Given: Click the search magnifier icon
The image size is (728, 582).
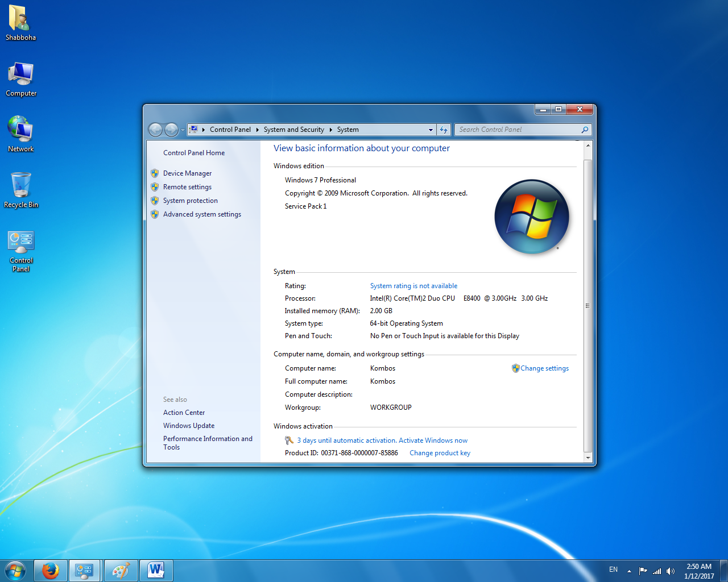Looking at the screenshot, I should click(585, 130).
